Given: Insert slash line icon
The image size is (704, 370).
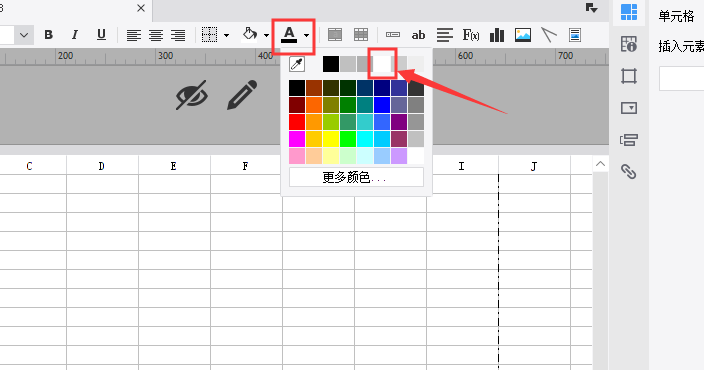Looking at the screenshot, I should (x=549, y=35).
